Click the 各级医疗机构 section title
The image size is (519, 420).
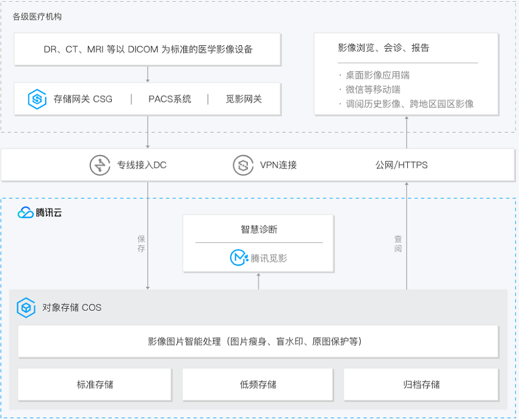click(37, 16)
